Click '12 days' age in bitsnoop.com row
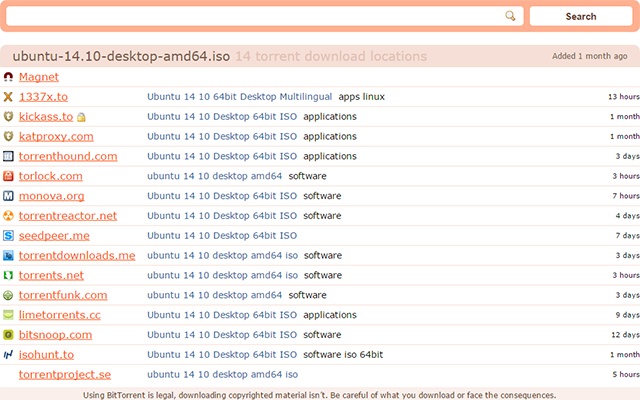640x400 pixels. click(x=625, y=335)
